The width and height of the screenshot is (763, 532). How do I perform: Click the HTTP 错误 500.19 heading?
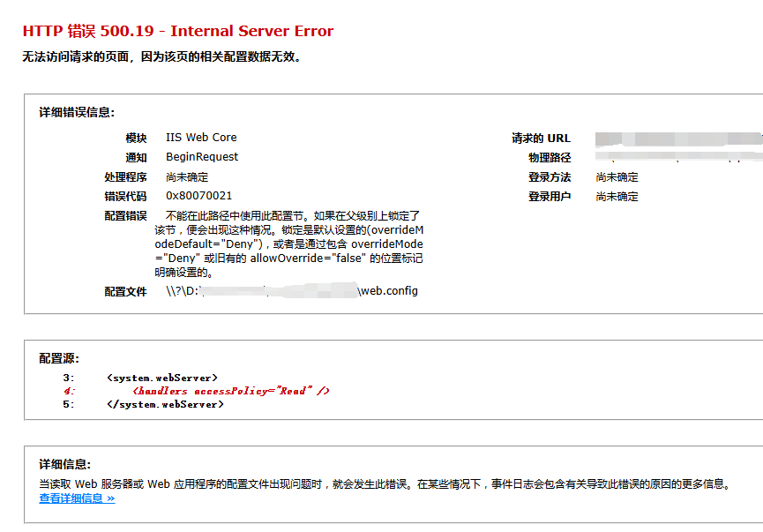(x=178, y=31)
